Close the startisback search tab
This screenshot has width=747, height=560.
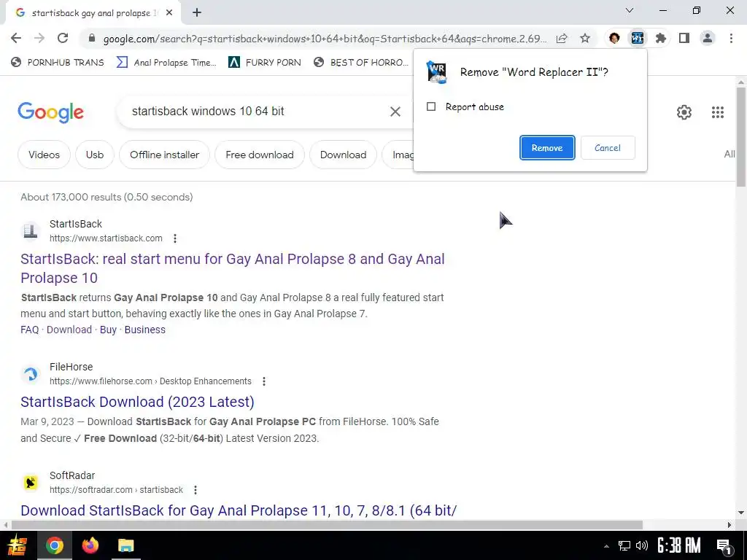[x=169, y=13]
